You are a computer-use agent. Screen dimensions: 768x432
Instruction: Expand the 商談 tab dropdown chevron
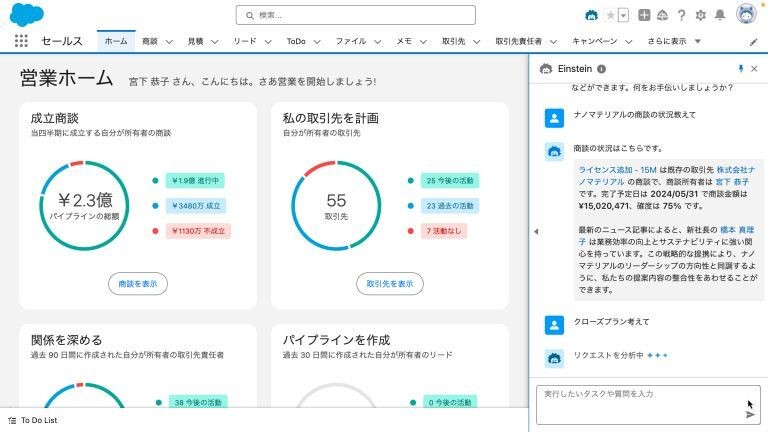pos(169,42)
